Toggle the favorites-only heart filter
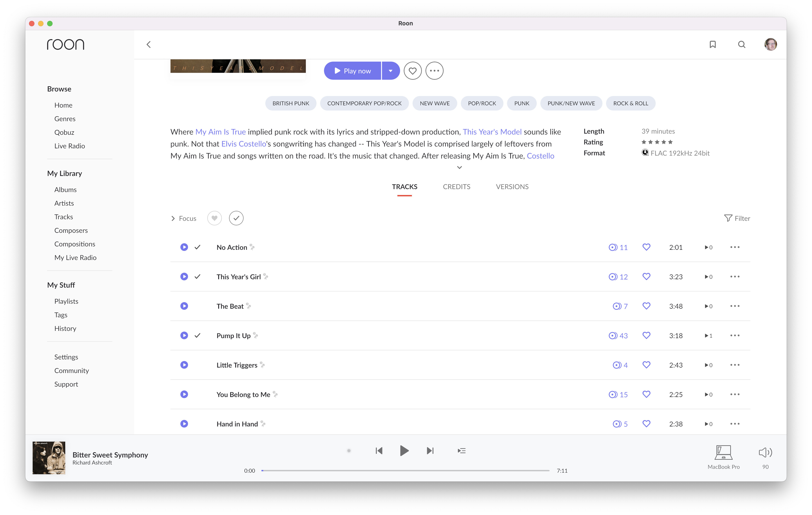 click(x=215, y=218)
